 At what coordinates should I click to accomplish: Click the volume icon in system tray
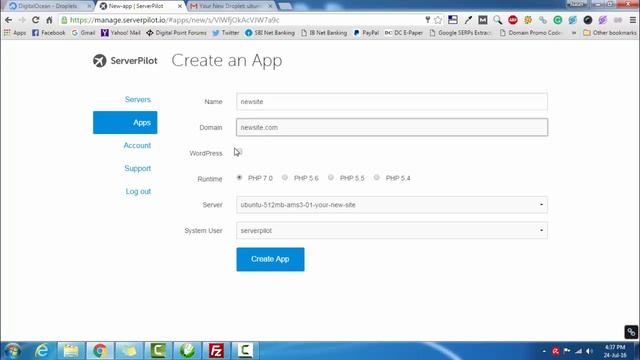(x=589, y=351)
